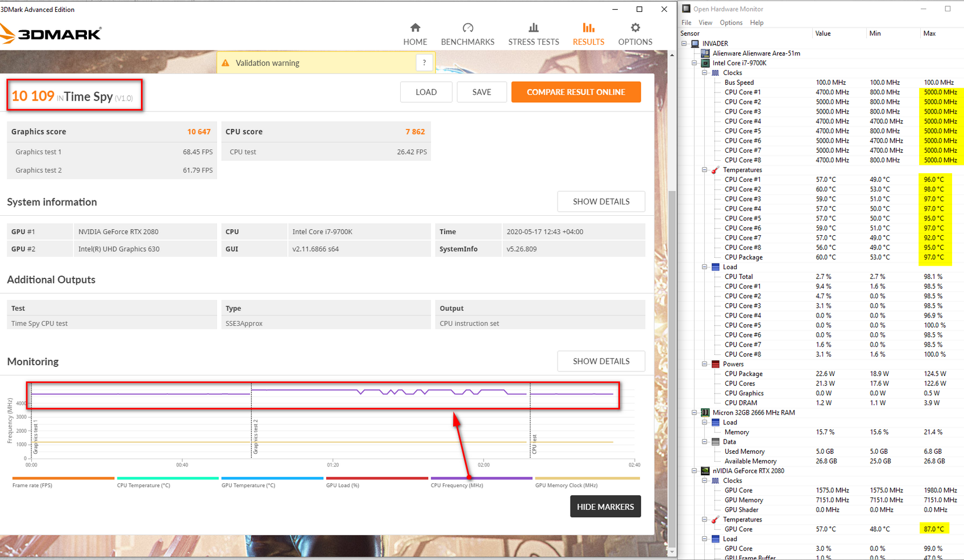Open the Validation warning question mark help
Screen dimensions: 964x560
coord(424,63)
